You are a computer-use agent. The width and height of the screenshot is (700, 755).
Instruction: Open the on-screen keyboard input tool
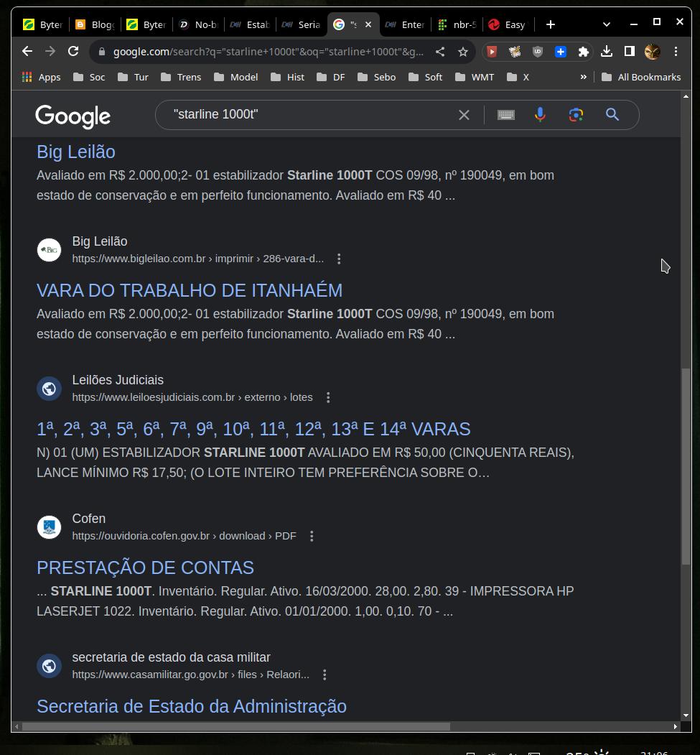click(x=506, y=115)
